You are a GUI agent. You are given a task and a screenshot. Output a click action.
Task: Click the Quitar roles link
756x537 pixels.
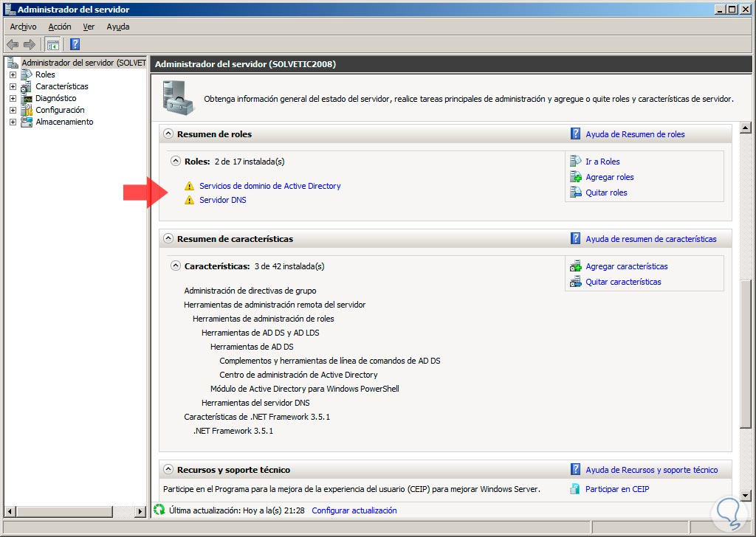click(x=607, y=193)
